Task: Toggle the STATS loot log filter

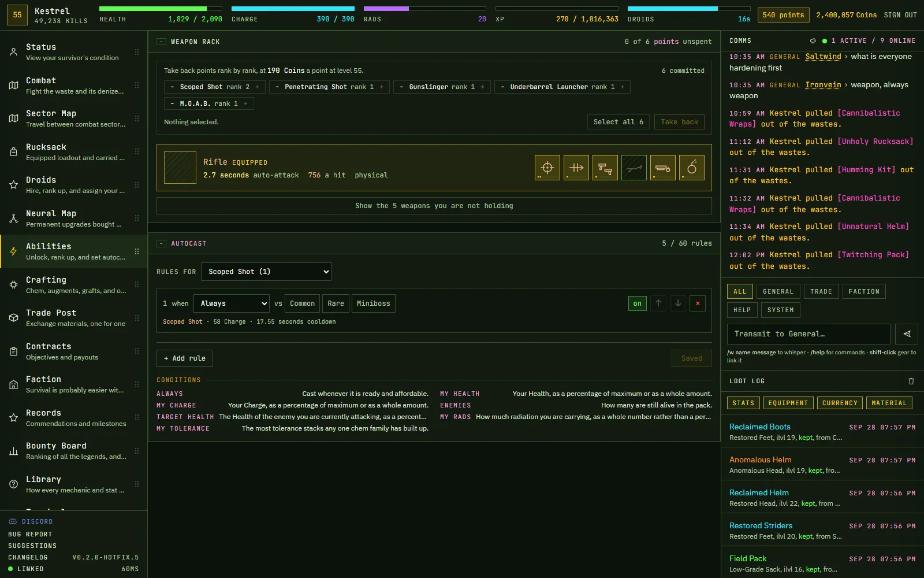Action: point(743,403)
